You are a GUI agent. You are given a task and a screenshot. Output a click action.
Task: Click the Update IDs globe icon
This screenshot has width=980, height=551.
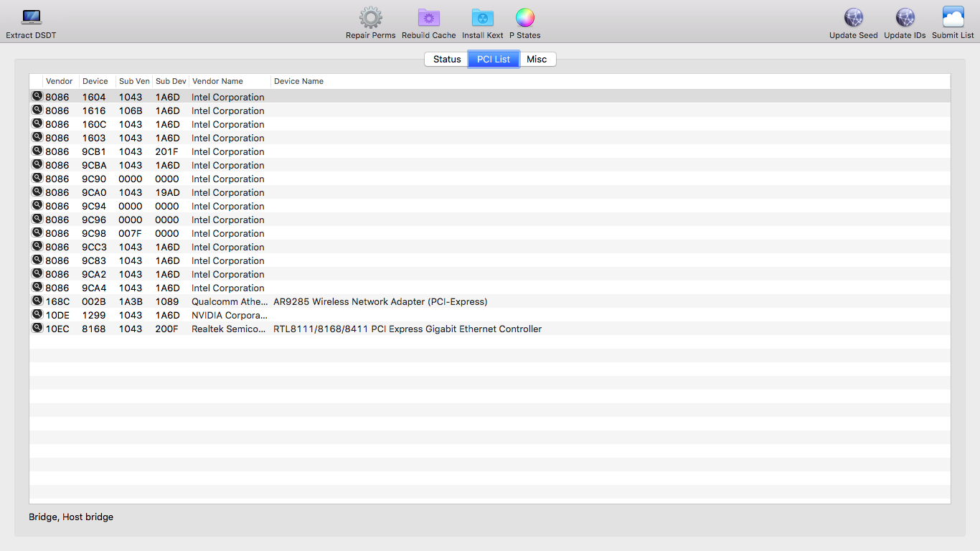[x=905, y=18]
